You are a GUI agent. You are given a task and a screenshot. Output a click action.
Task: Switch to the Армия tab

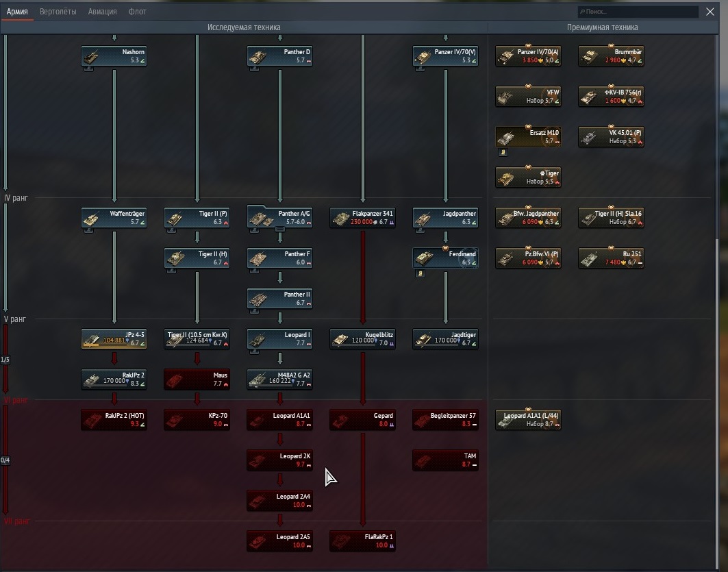17,12
